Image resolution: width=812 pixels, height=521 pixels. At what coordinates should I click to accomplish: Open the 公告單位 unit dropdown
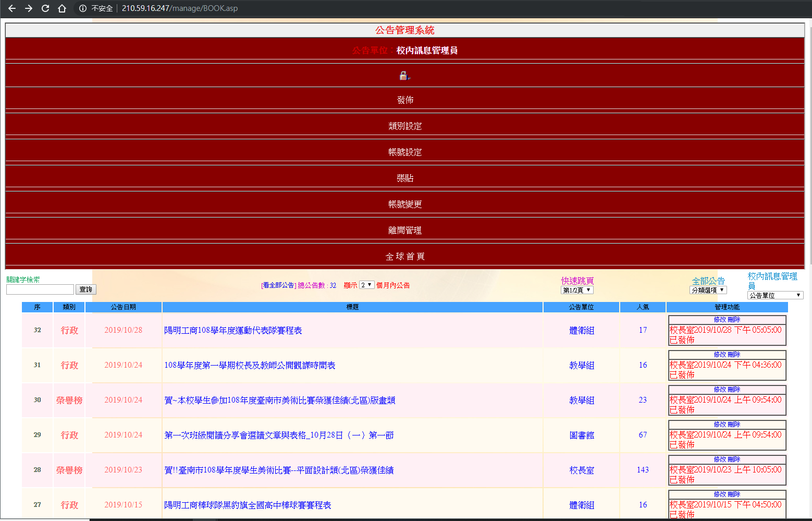click(775, 295)
